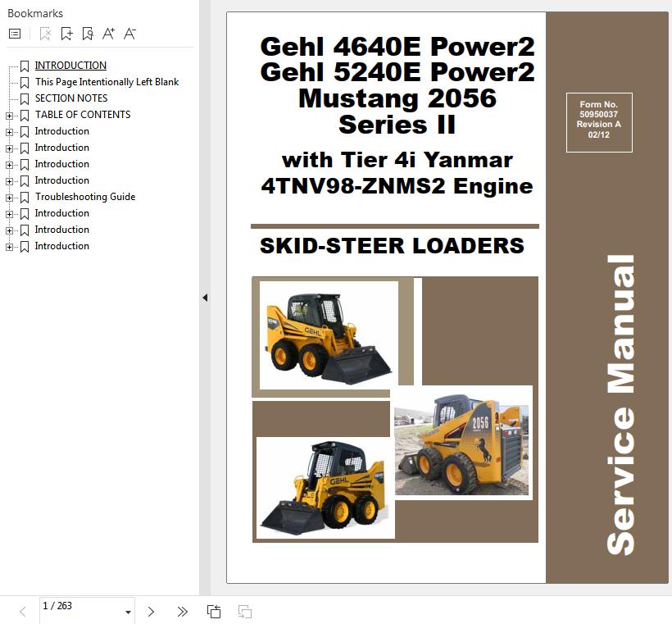This screenshot has height=624, width=672.
Task: Click the Service Manual vertical text
Action: [620, 404]
